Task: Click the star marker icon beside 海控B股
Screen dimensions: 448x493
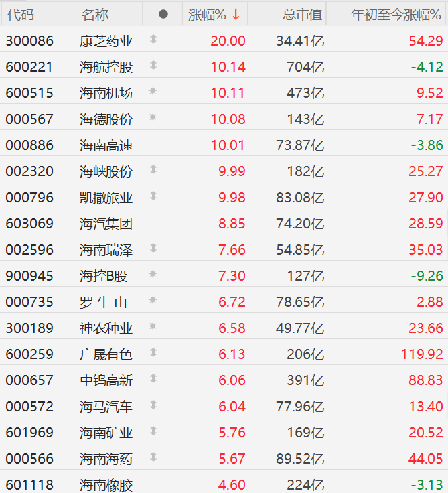Action: click(153, 274)
